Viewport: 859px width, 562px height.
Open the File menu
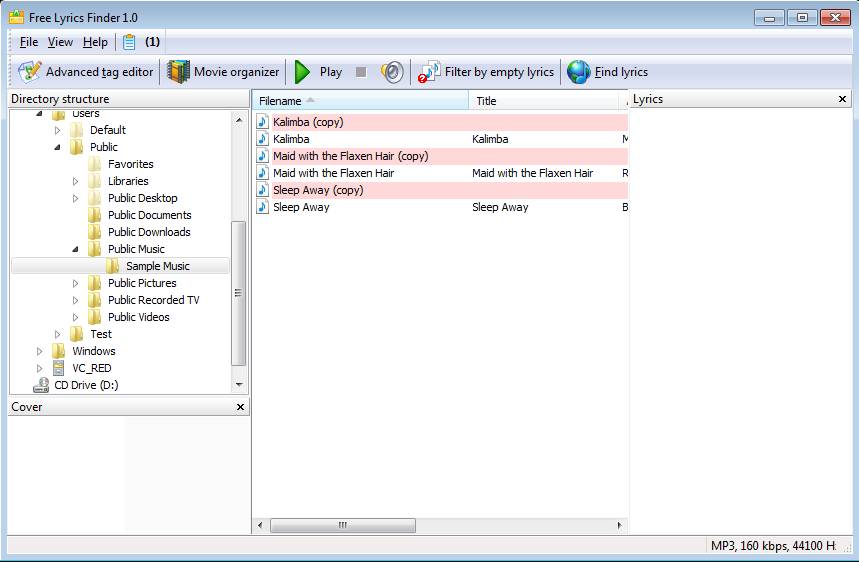tap(28, 42)
